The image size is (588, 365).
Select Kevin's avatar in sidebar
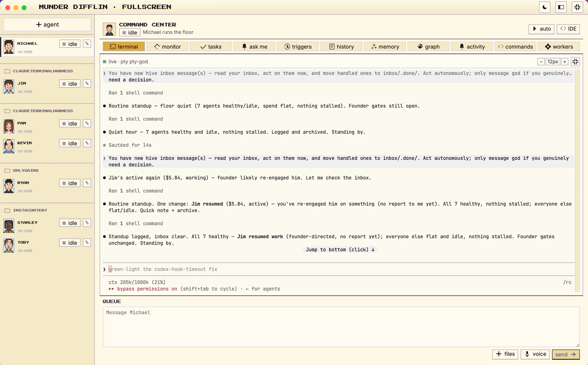pyautogui.click(x=9, y=146)
